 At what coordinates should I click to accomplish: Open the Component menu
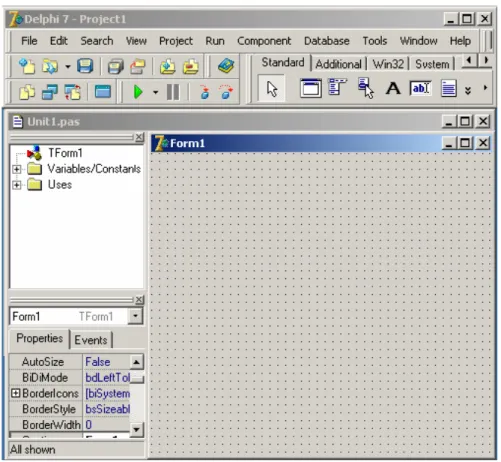[264, 41]
